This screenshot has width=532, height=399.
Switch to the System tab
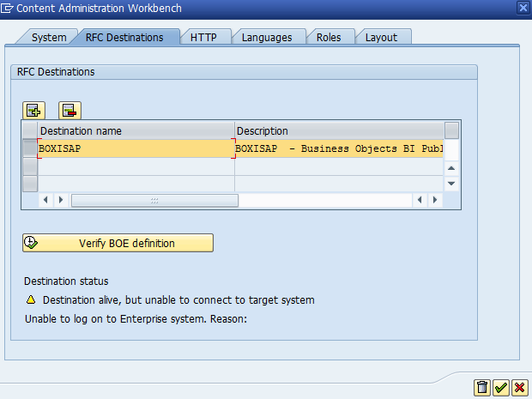49,37
